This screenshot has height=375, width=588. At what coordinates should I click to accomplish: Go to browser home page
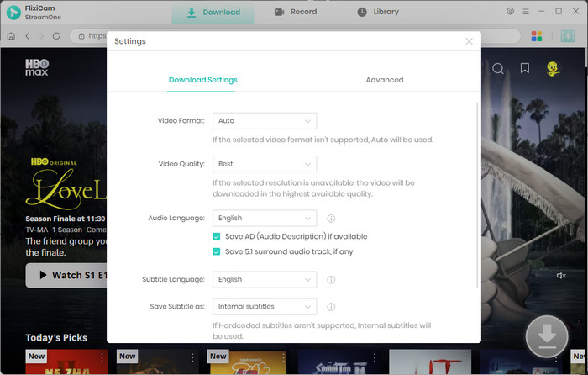11,36
